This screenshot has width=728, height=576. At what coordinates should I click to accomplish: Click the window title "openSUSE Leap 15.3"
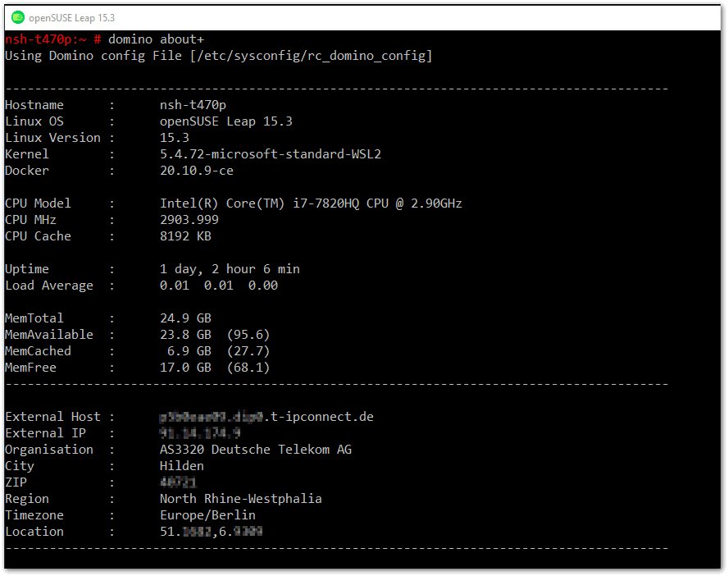click(x=71, y=18)
